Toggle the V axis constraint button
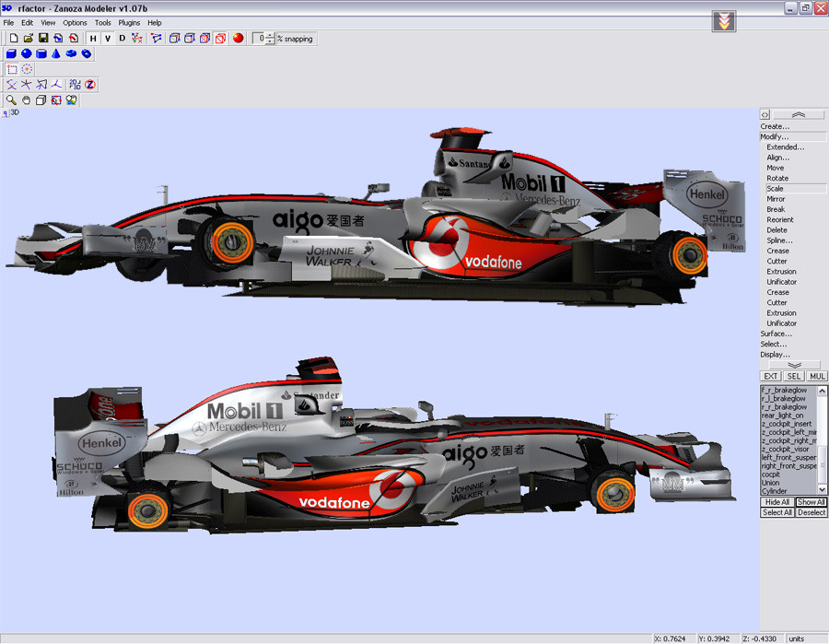 point(108,38)
